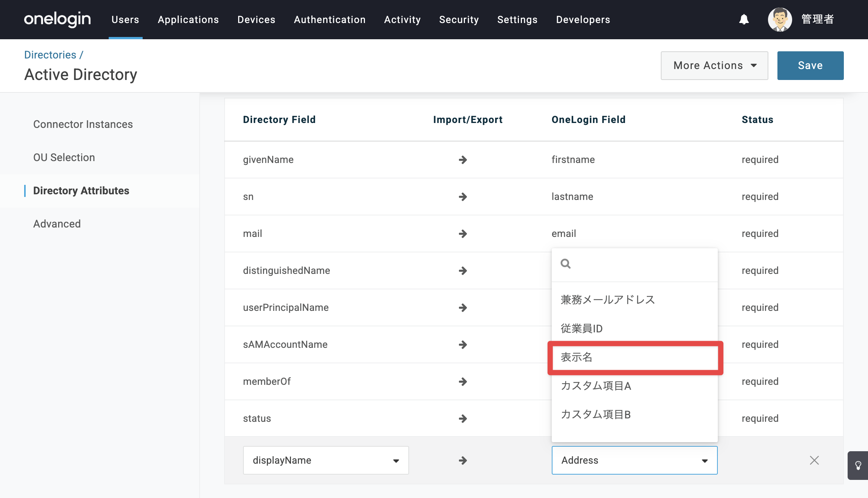Click the sAMAccountName directory field
The height and width of the screenshot is (498, 868).
coord(285,345)
